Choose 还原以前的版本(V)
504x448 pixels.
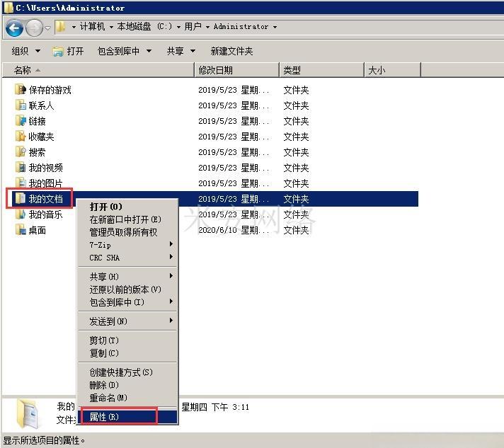tap(127, 289)
